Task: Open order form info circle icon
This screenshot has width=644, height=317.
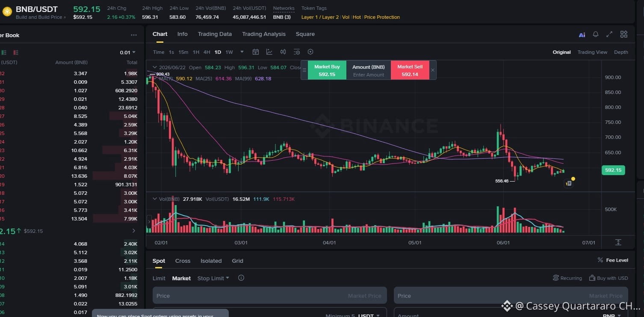Action: (x=241, y=278)
